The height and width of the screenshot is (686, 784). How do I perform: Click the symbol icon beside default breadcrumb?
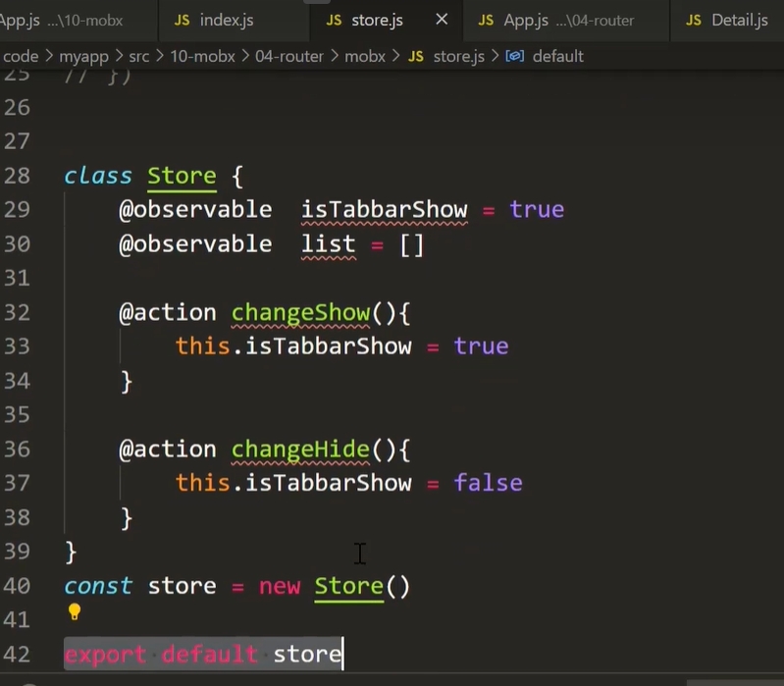[514, 56]
